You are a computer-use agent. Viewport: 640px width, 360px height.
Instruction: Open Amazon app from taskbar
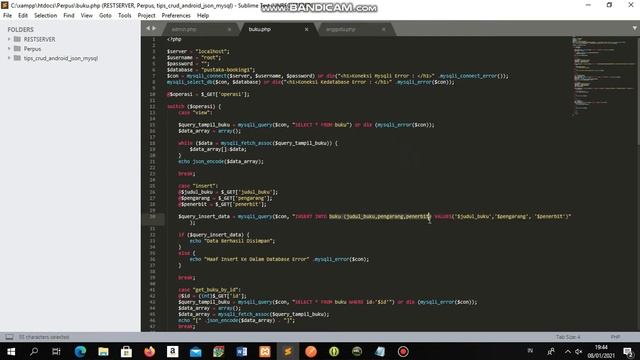(172, 351)
